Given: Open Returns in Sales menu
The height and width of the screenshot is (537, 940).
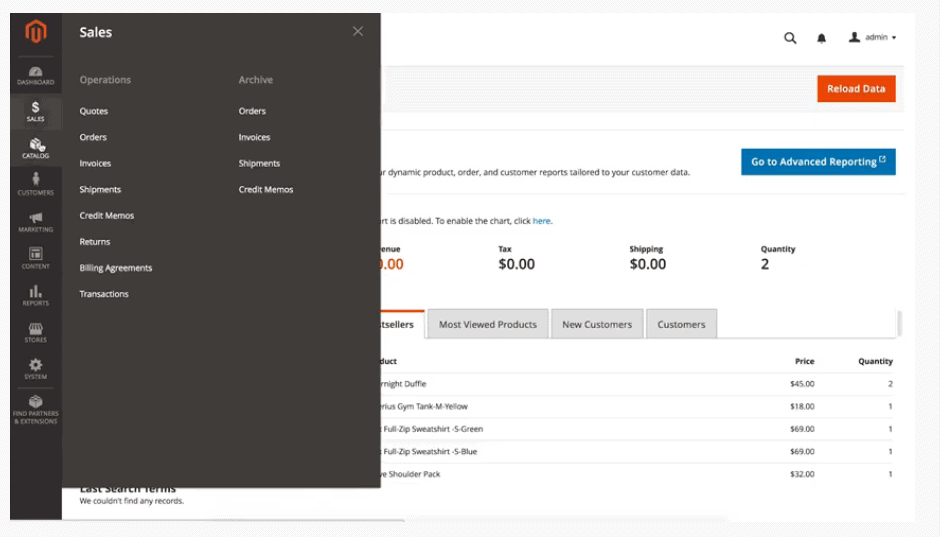Looking at the screenshot, I should coord(95,242).
